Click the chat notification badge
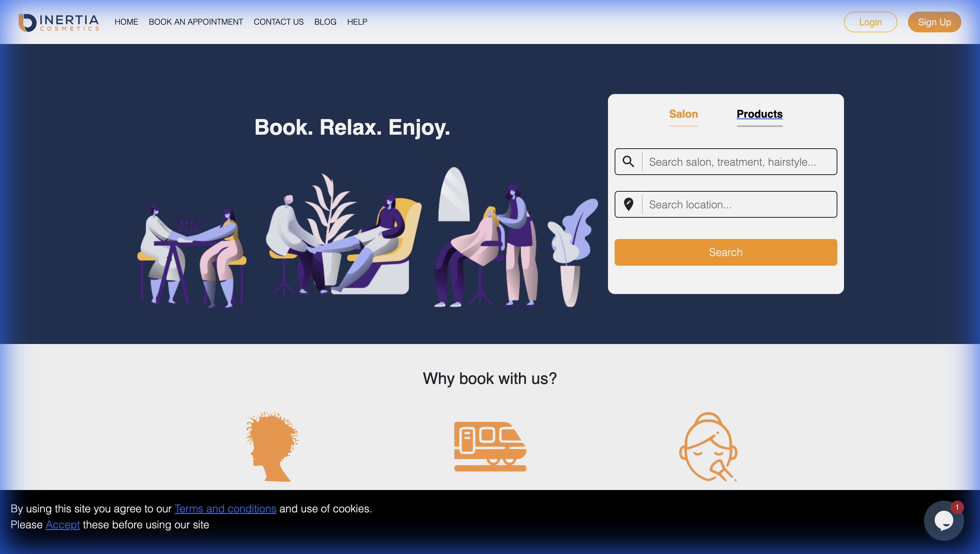Viewport: 980px width, 554px height. pos(957,507)
